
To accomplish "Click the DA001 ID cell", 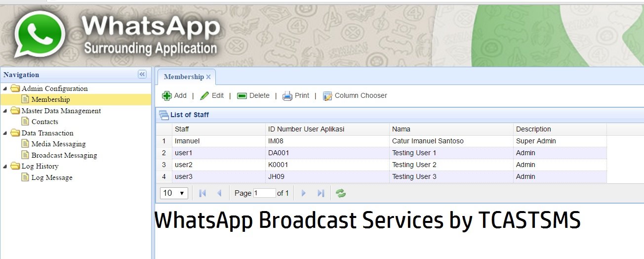I will 327,153.
